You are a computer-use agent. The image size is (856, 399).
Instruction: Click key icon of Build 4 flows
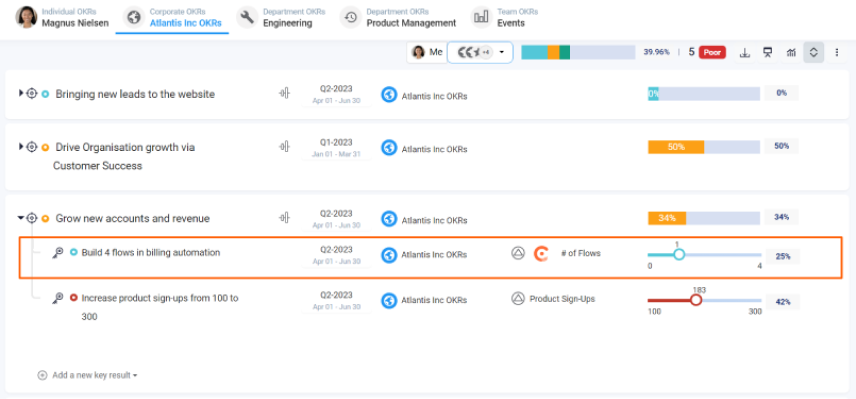tap(57, 253)
